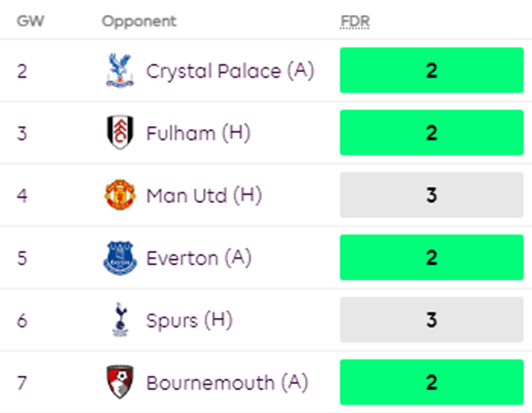Open the Bournemouth (A) fixture
The image size is (532, 413).
coord(227,383)
